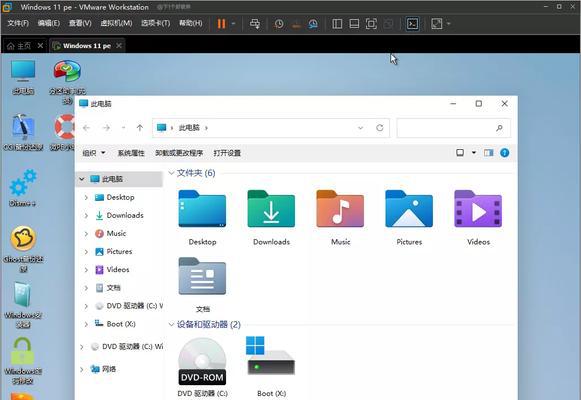Select the 此电脑 desktop icon
The width and height of the screenshot is (581, 400).
pos(23,77)
